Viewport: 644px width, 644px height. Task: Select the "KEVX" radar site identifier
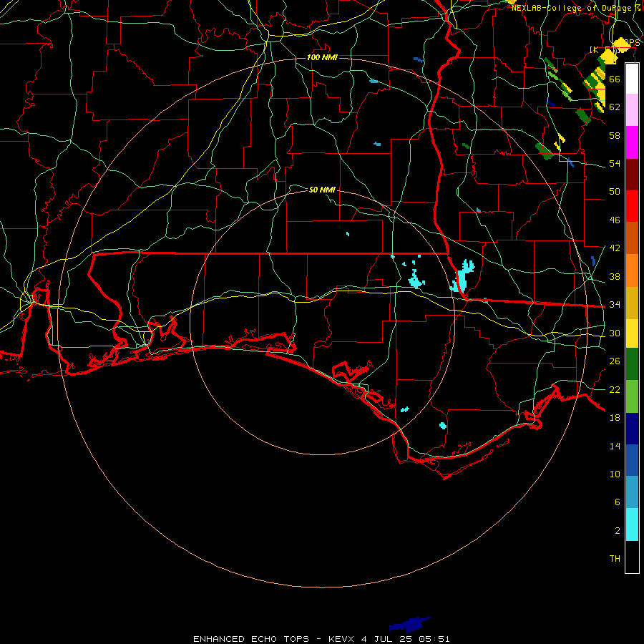pos(341,639)
